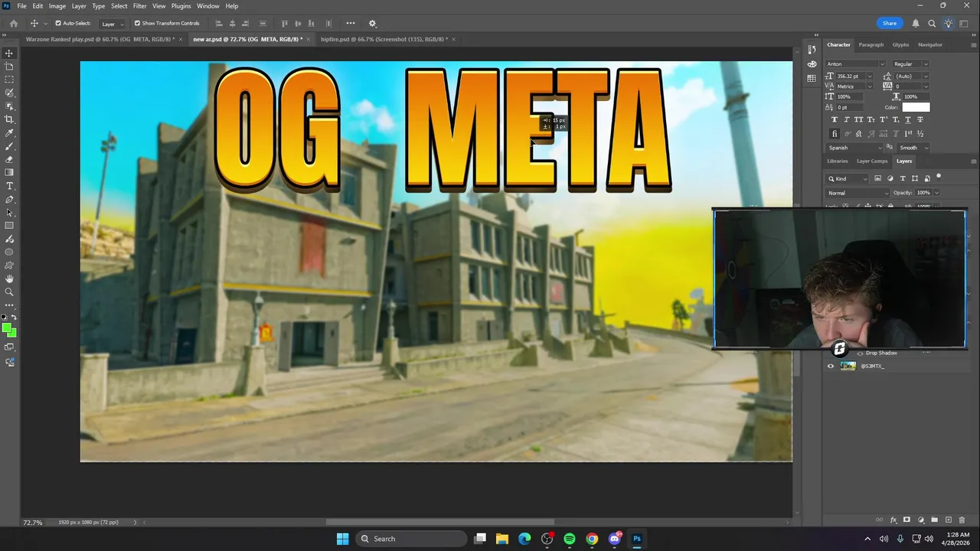Open the Normal blend mode dropdown
Screen dimensions: 980x551
click(857, 193)
